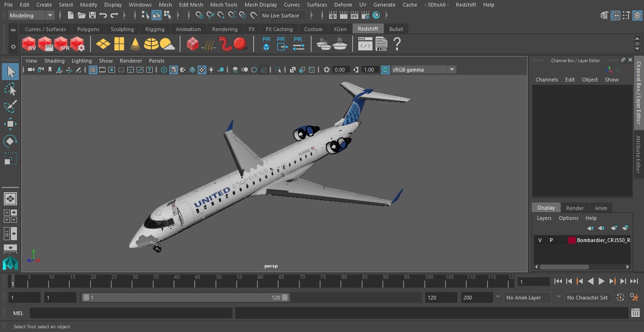
Task: Select the Lasso tool in the toolbox
Action: tap(10, 89)
